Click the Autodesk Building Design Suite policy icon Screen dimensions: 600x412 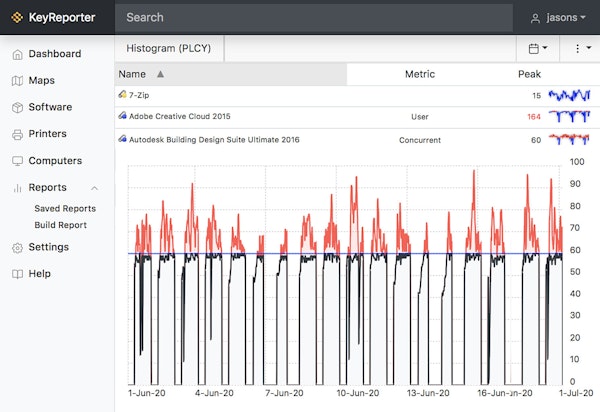[122, 139]
